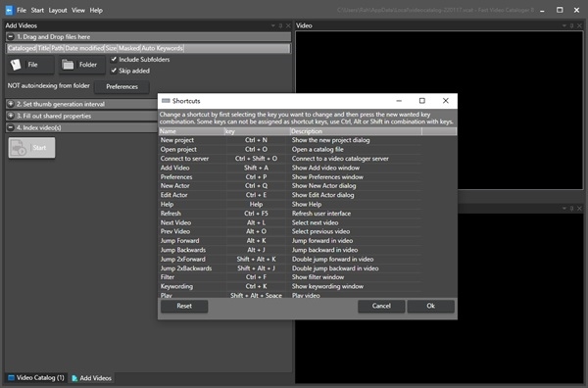Click the File button to add file
588x388 pixels.
(31, 65)
